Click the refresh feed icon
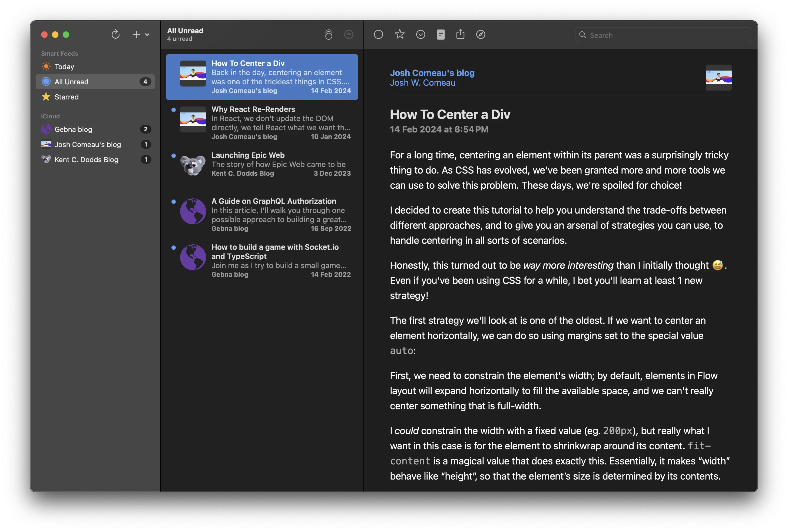Screen dimensions: 788x532 coord(115,34)
